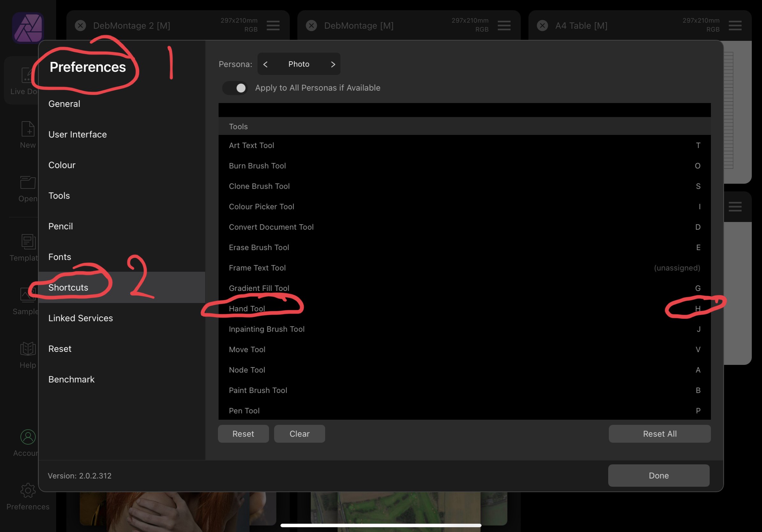Open the Account profile icon
762x532 pixels.
pyautogui.click(x=28, y=437)
